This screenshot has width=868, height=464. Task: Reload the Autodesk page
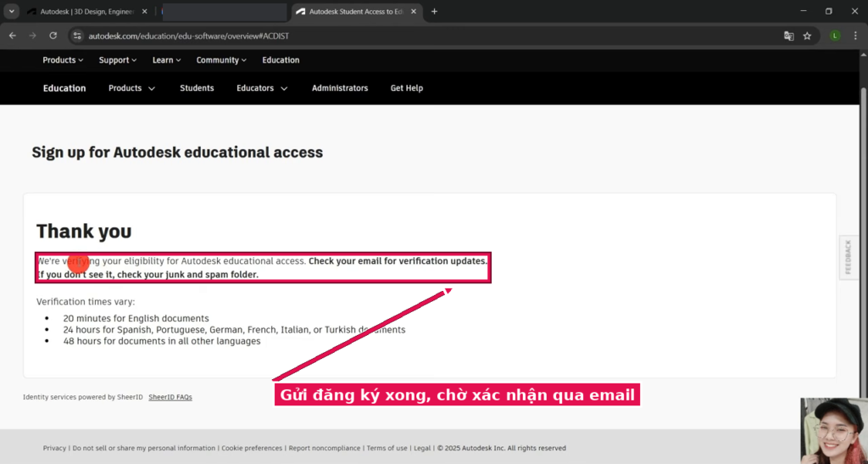pyautogui.click(x=53, y=36)
